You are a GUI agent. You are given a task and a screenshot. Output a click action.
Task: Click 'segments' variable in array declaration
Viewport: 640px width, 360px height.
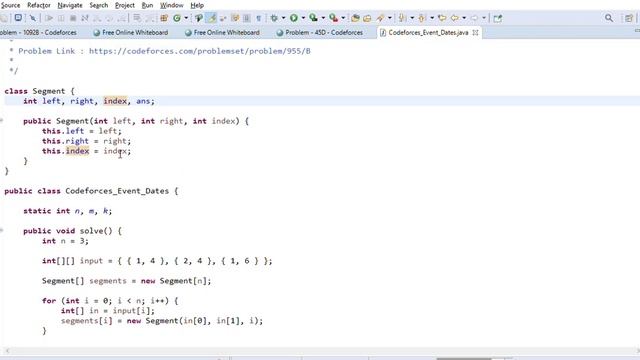click(108, 281)
